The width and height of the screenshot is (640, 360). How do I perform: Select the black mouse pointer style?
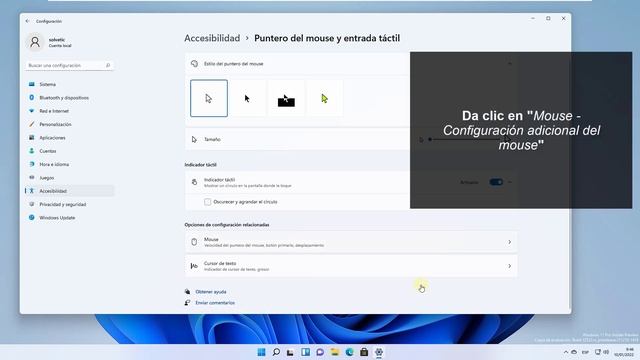(247, 98)
